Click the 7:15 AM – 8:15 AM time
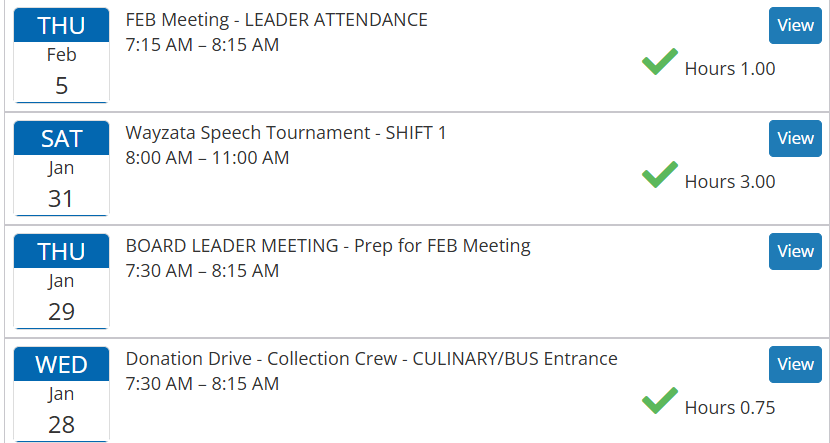830x443 pixels. [x=202, y=45]
